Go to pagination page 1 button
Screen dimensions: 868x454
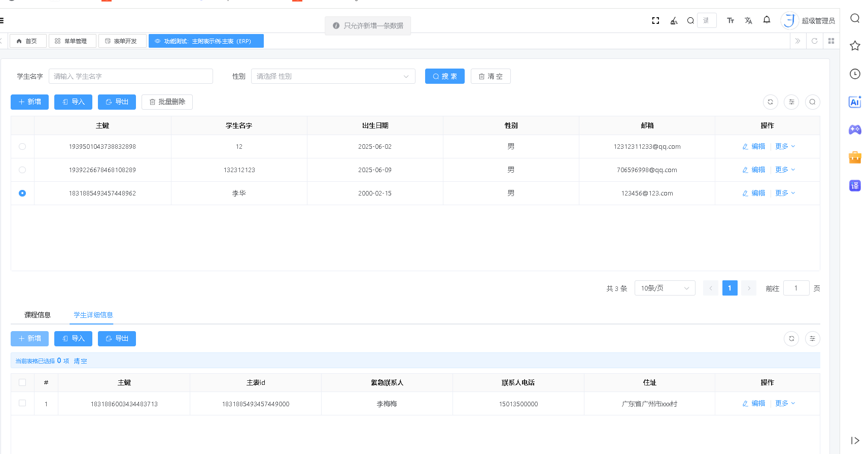[730, 288]
